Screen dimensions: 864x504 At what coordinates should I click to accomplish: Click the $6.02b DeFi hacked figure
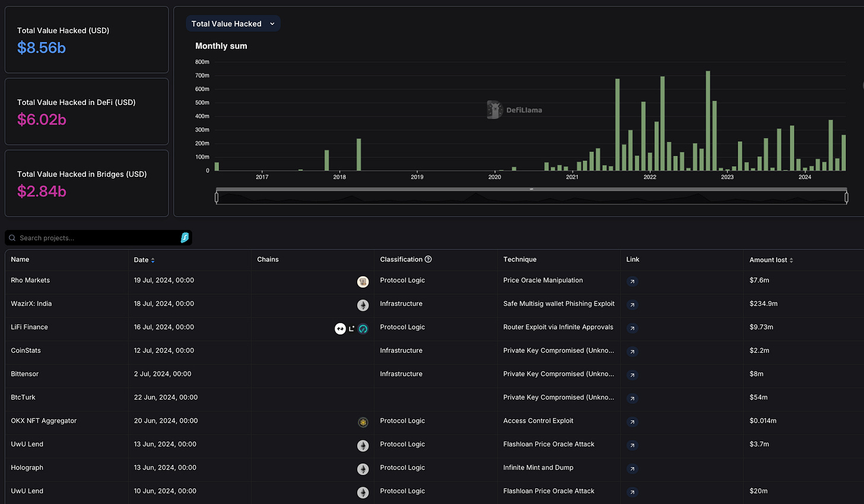(42, 119)
